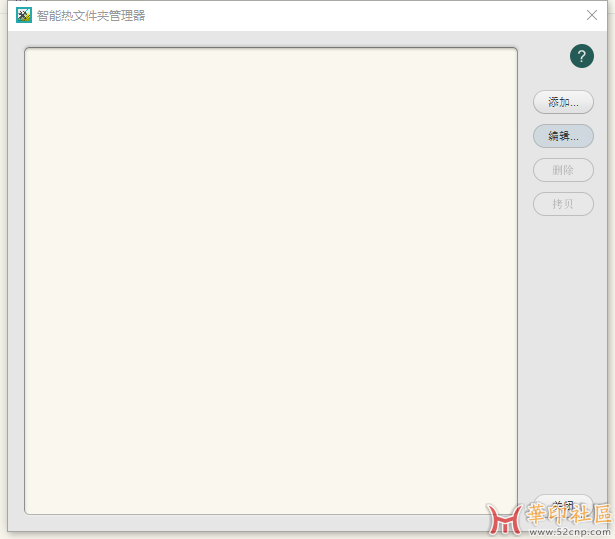The width and height of the screenshot is (615, 539).
Task: Click the 添加... button
Action: [563, 102]
